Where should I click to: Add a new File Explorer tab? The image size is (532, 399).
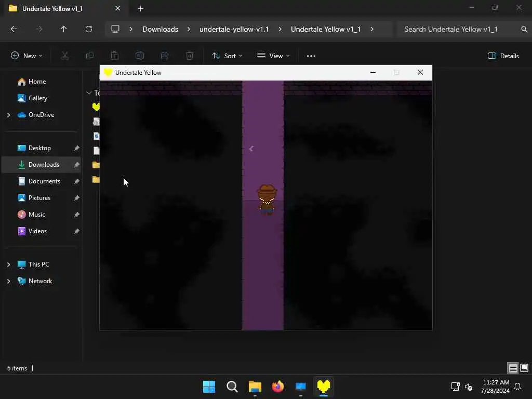tap(140, 8)
